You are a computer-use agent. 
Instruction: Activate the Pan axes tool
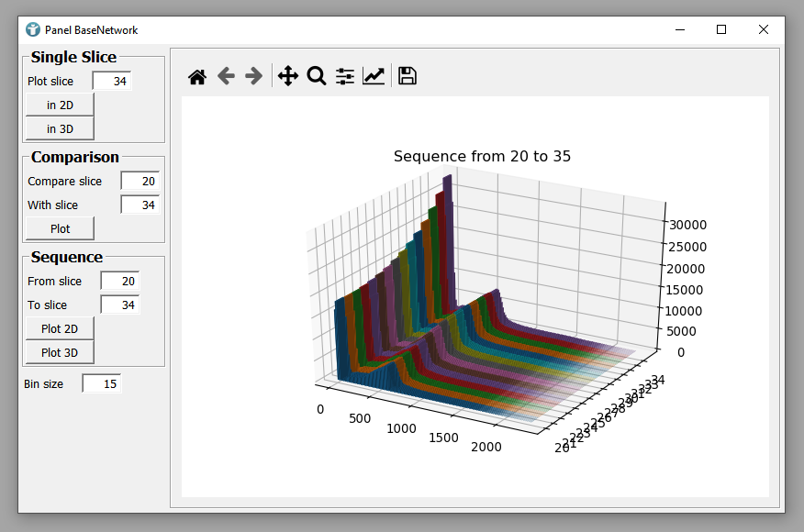click(x=288, y=77)
